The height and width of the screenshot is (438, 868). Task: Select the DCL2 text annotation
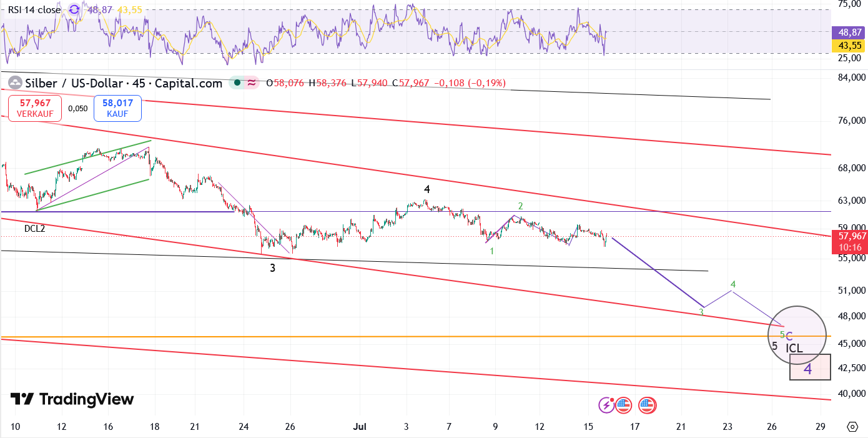[x=35, y=229]
